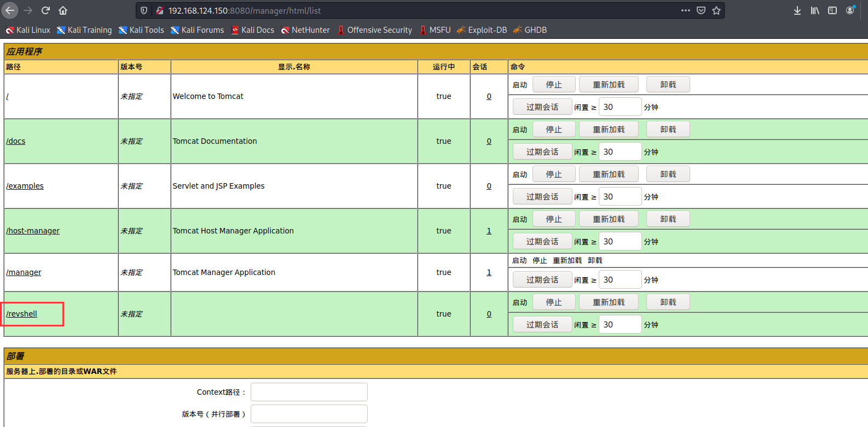Viewport: 868px width, 427px height.
Task: View sessions count for /docs
Action: 489,141
